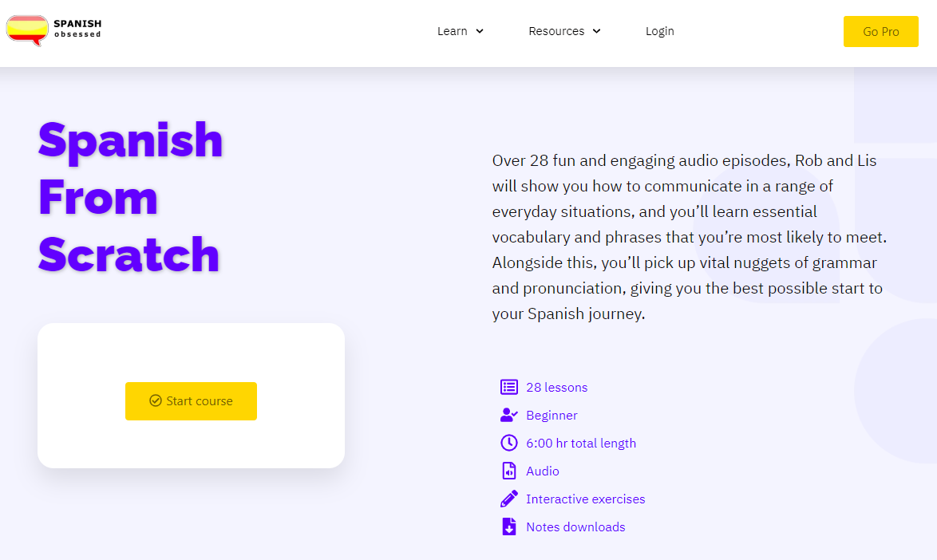Expand the Resources menu chevron
This screenshot has width=937, height=560.
click(596, 31)
